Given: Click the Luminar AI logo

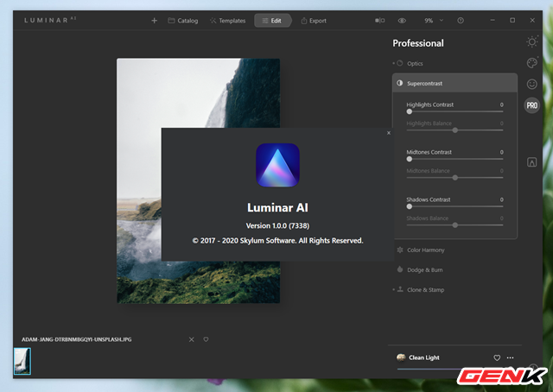Looking at the screenshot, I should (277, 165).
